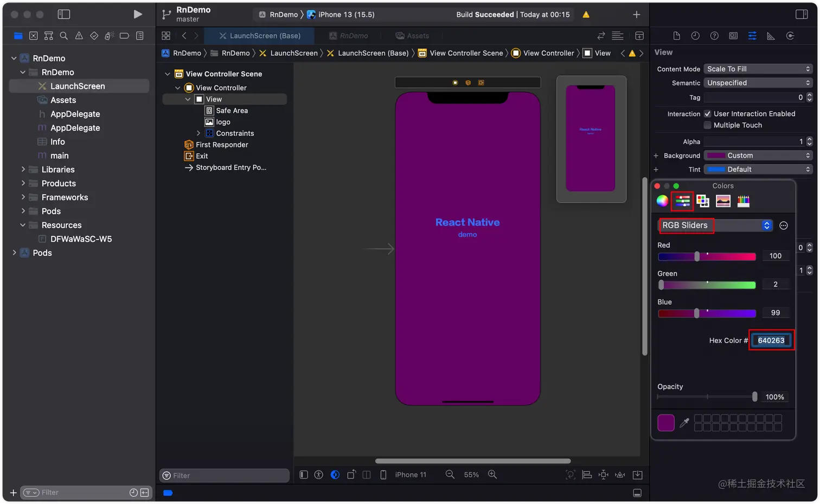
Task: Open Tint Default dropdown
Action: [758, 170]
